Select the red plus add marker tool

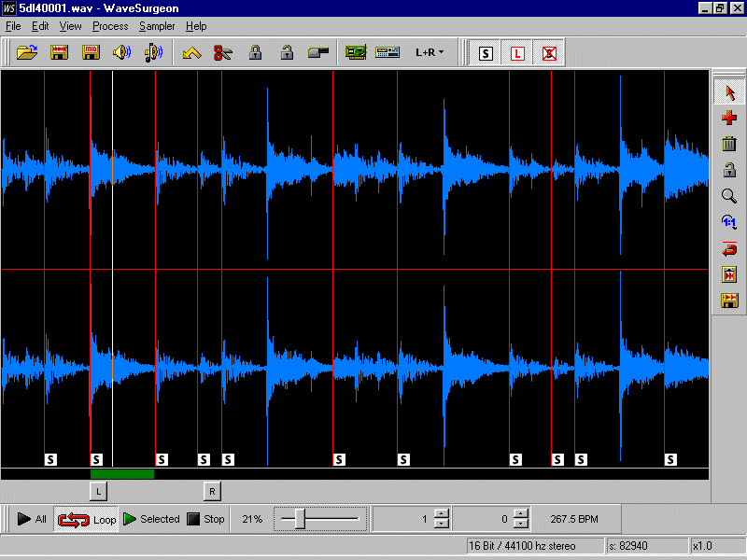pyautogui.click(x=729, y=118)
